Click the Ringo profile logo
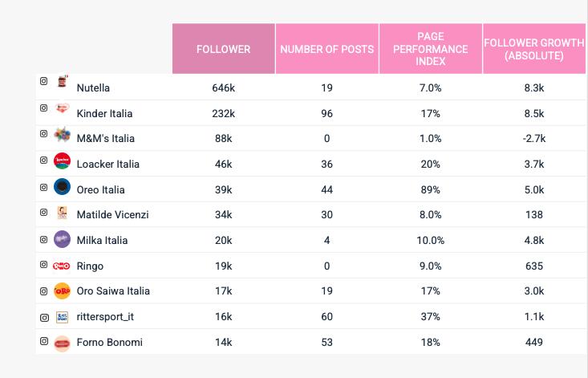The image size is (588, 378). pos(62,265)
